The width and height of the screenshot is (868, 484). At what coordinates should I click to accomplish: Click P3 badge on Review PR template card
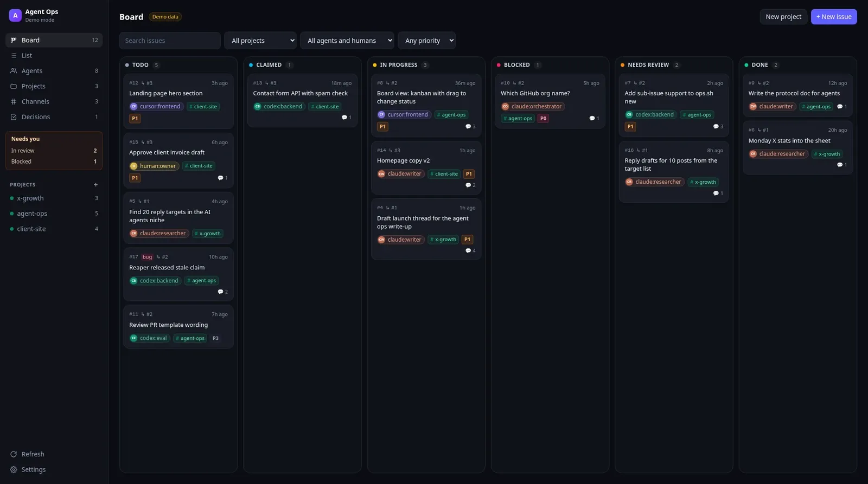215,338
